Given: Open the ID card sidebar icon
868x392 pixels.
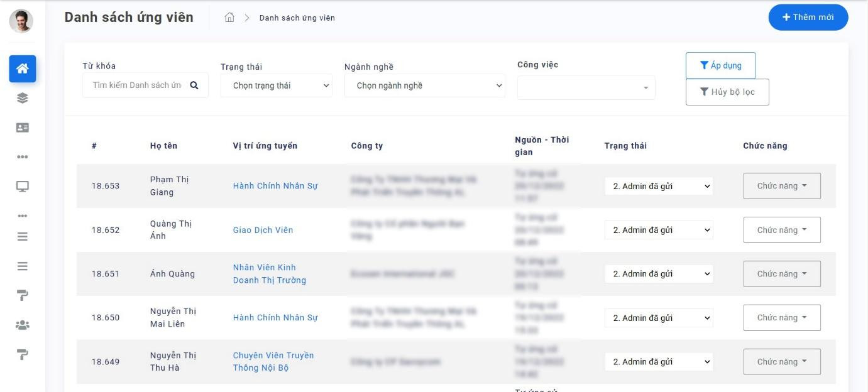Looking at the screenshot, I should point(23,128).
